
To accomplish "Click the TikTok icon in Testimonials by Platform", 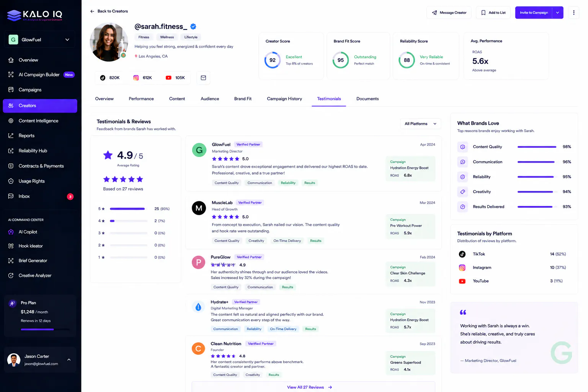I will coord(462,254).
